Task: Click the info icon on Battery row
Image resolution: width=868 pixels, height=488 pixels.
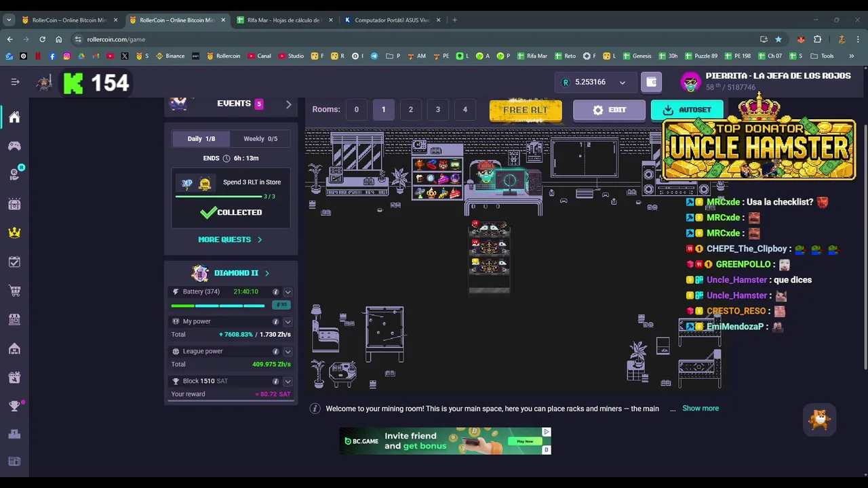Action: pos(275,292)
